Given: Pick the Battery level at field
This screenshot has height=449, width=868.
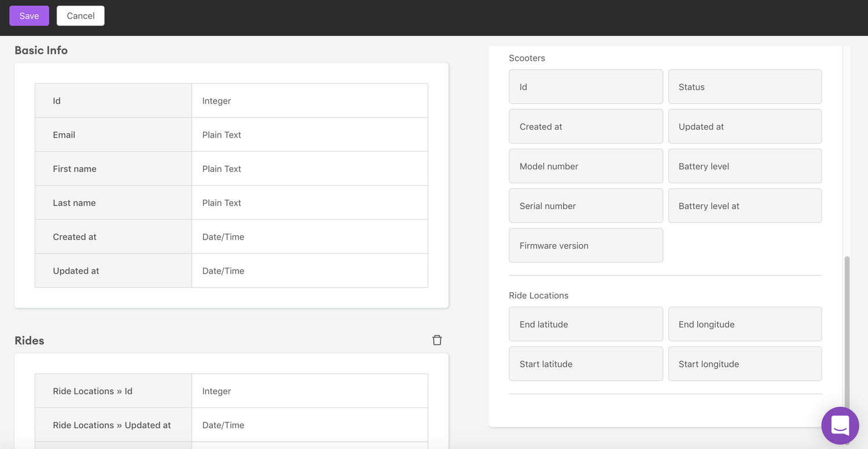Looking at the screenshot, I should point(745,206).
